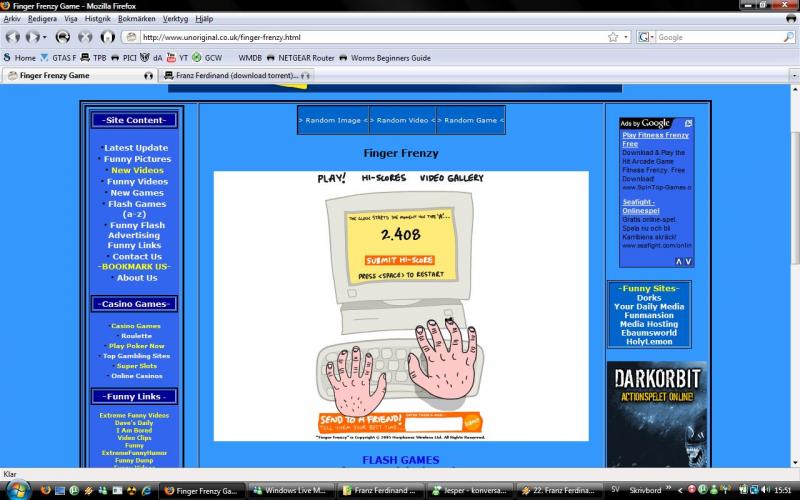Open the Bokmärken menu
Screen dimensions: 800x500
(x=136, y=19)
